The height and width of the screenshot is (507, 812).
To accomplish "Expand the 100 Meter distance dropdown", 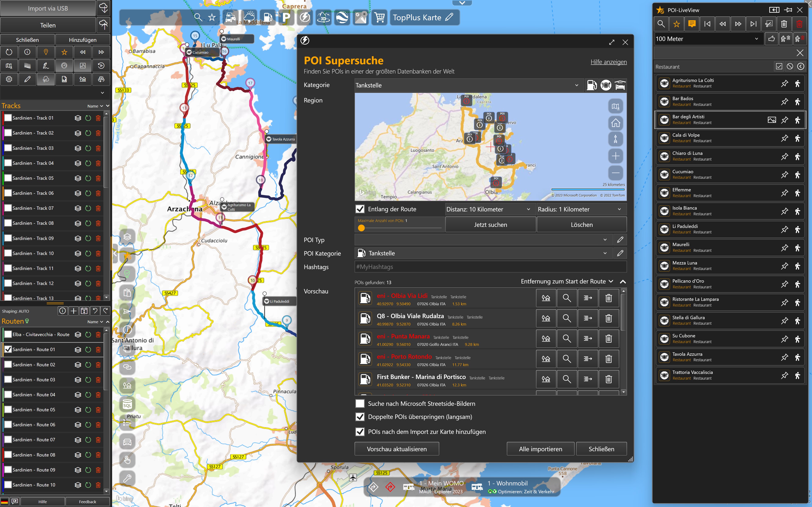I will pos(708,39).
